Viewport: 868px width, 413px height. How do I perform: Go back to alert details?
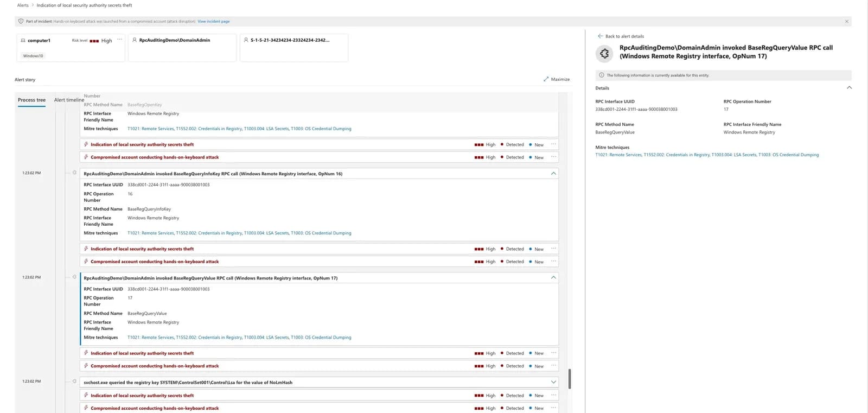tap(621, 36)
